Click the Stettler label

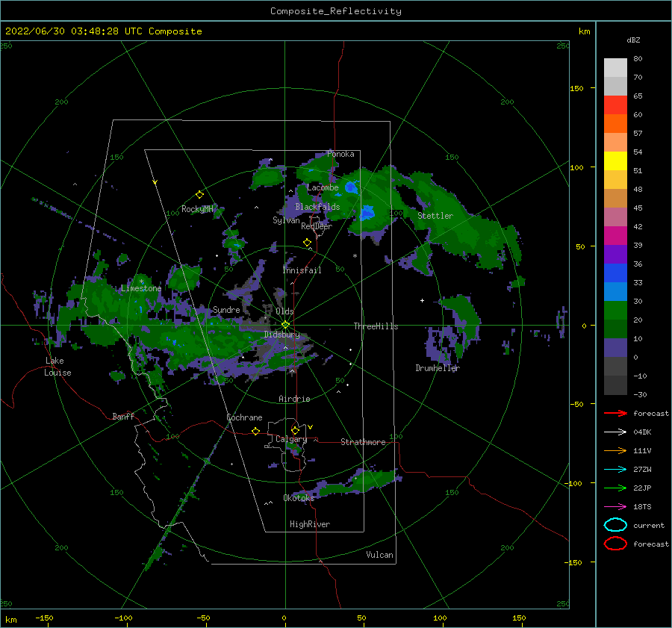435,216
